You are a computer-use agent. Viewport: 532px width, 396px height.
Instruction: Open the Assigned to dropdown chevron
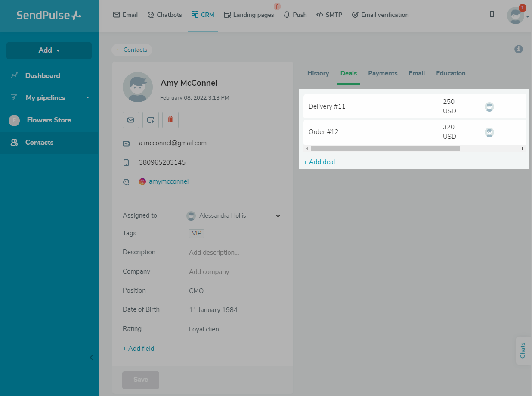[x=278, y=216]
